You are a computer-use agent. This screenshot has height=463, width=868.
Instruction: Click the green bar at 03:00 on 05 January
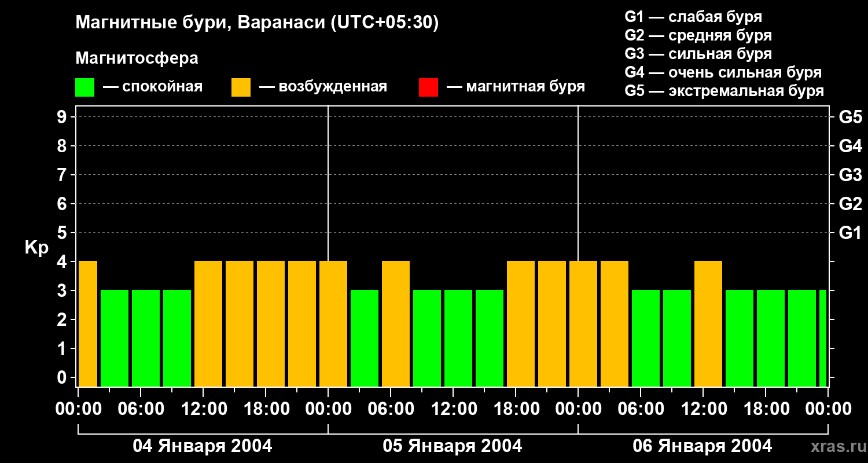[365, 338]
